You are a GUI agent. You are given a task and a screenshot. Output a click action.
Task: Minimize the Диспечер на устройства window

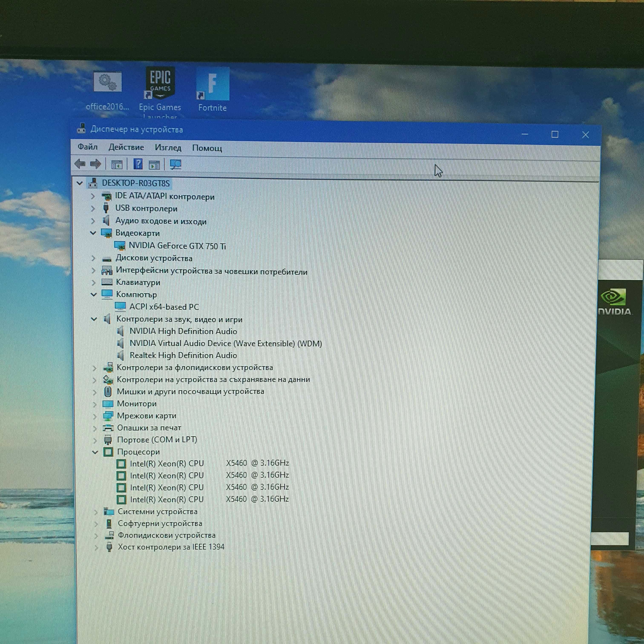pyautogui.click(x=525, y=134)
